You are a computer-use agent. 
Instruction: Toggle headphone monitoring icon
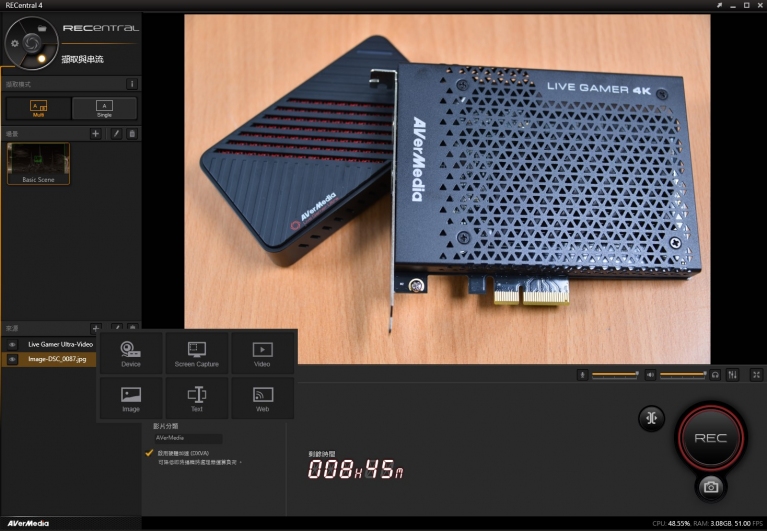(715, 375)
